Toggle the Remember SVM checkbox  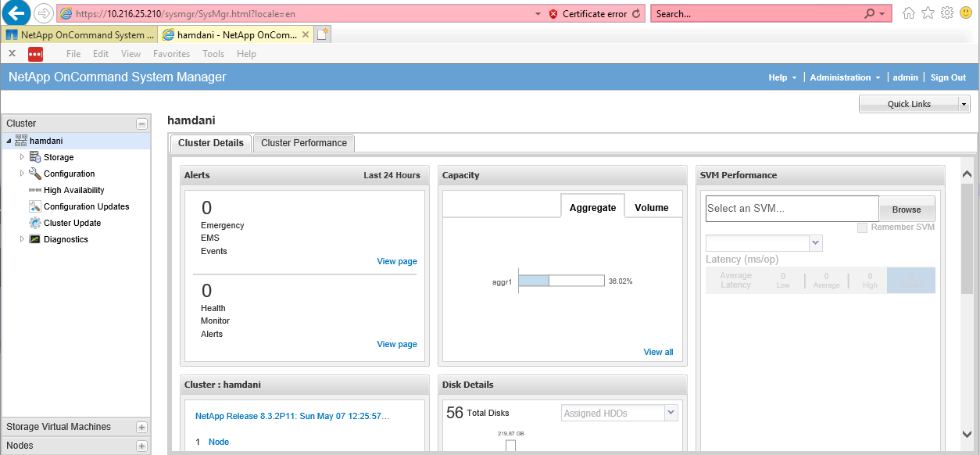pyautogui.click(x=862, y=227)
